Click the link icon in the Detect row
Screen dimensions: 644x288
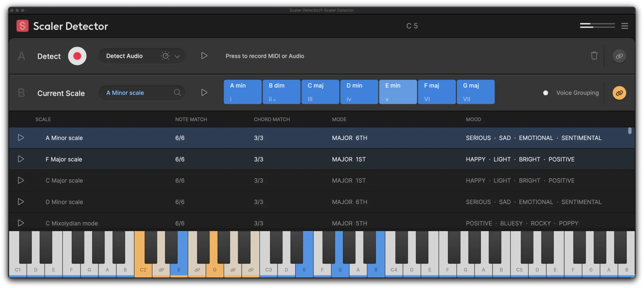click(x=619, y=56)
